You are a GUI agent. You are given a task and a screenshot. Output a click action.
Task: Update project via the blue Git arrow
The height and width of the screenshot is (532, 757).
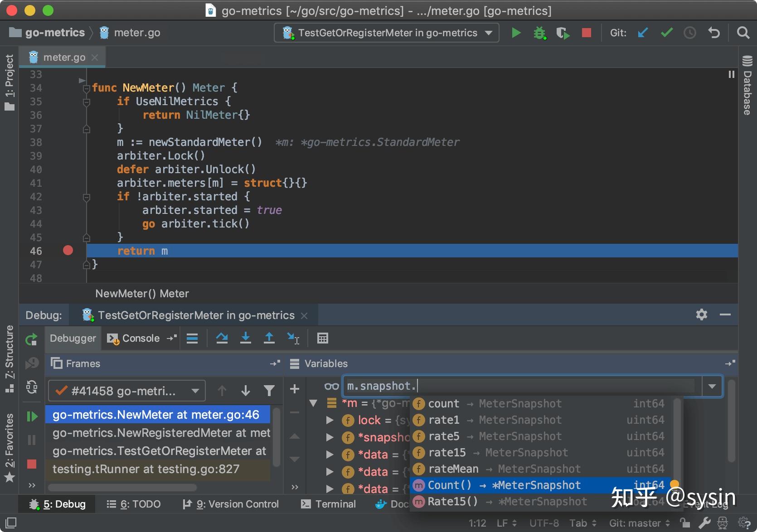[x=642, y=32]
